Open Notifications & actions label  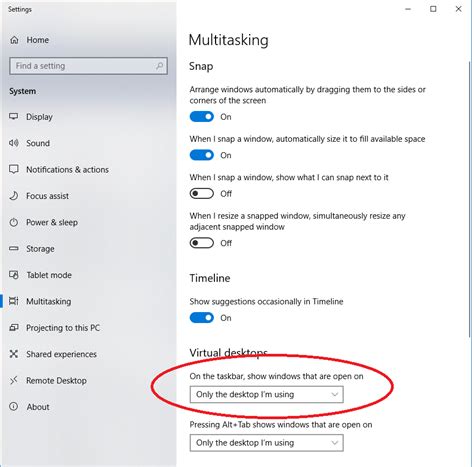pyautogui.click(x=67, y=169)
